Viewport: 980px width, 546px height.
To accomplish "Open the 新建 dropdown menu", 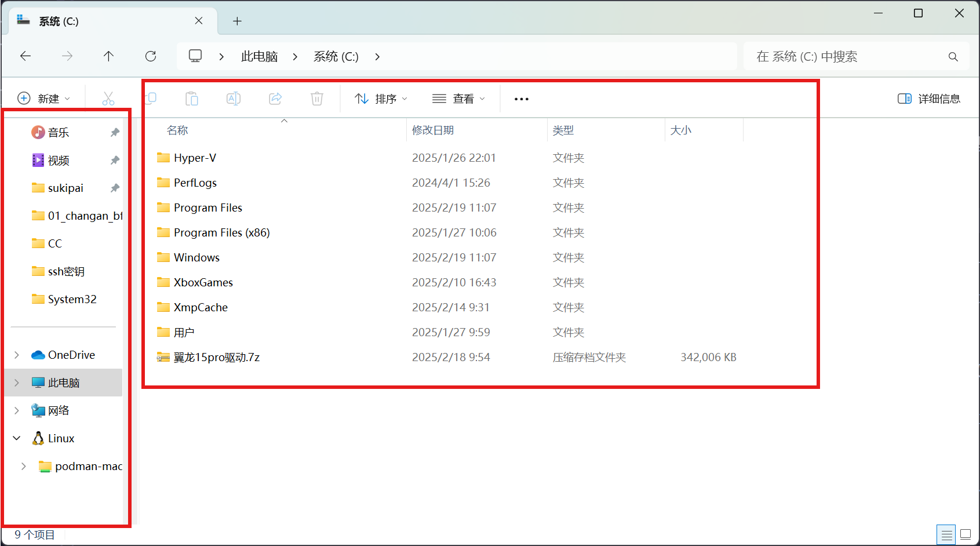I will 44,99.
